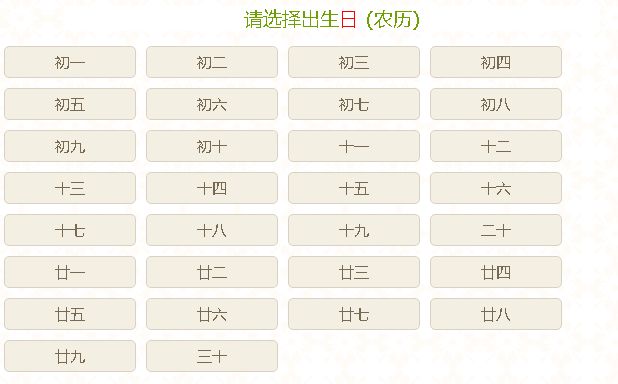Click the 廿六 day option
This screenshot has height=384, width=618.
coord(212,314)
